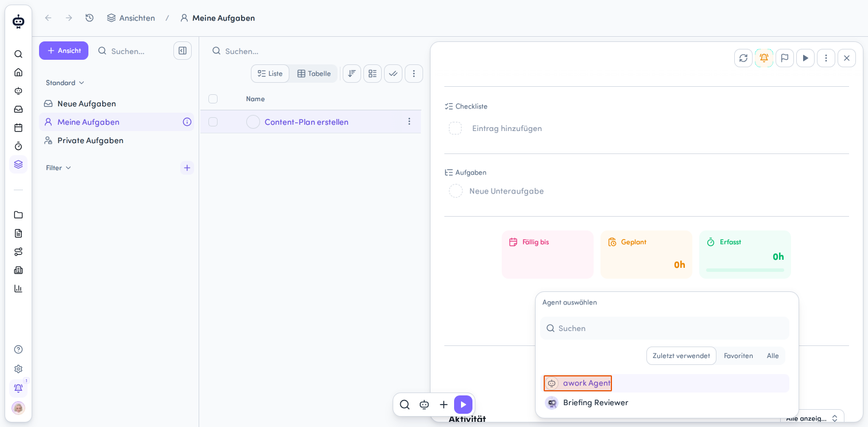Open settings via the gear icon

[x=18, y=369]
